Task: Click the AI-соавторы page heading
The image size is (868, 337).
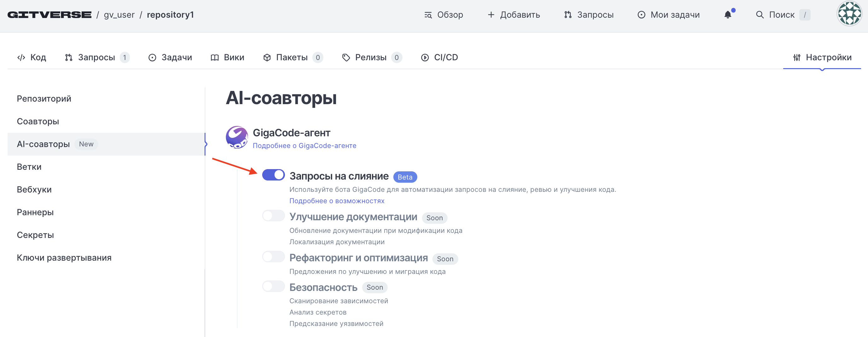Action: [281, 98]
